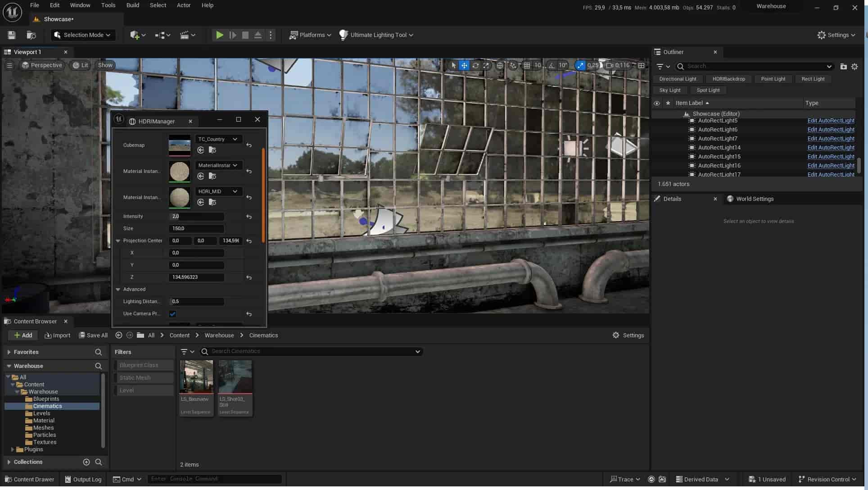Click the skip-frame advance button in the toolbar

click(233, 35)
